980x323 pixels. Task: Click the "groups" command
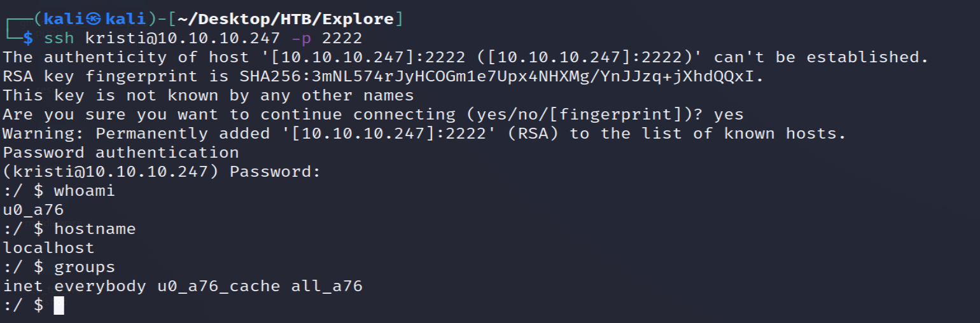(85, 267)
